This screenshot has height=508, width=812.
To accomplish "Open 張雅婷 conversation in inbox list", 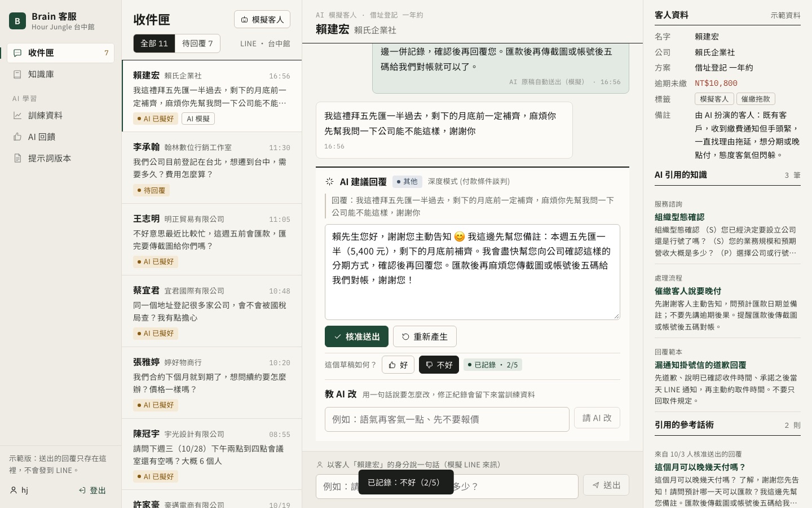I will 212,383.
